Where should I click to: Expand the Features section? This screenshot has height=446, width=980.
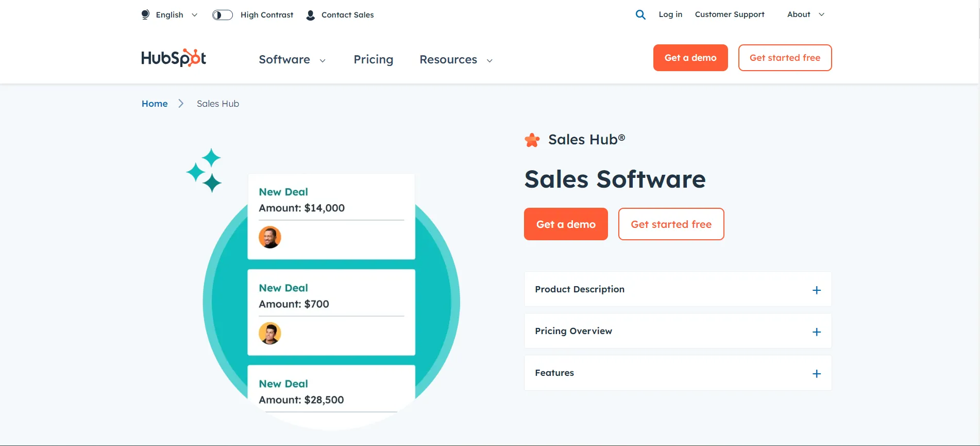pyautogui.click(x=678, y=373)
